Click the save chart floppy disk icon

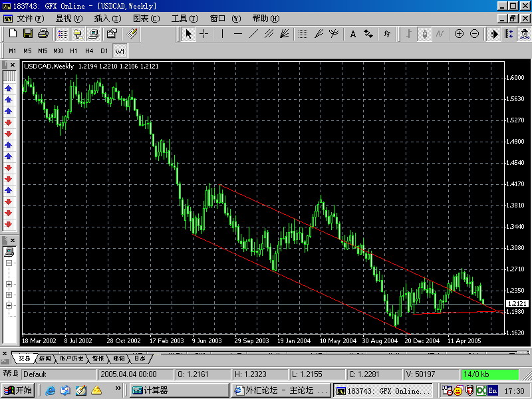coord(28,34)
